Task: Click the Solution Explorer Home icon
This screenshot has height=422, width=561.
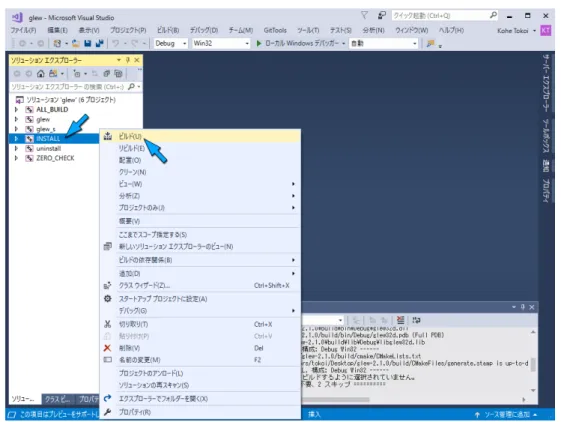Action: [41, 74]
